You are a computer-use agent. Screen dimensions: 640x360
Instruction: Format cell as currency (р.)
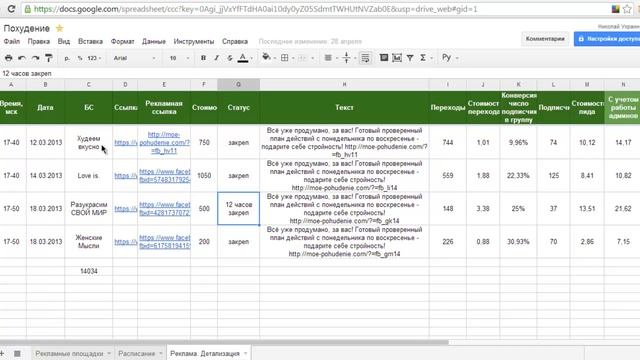pos(67,58)
